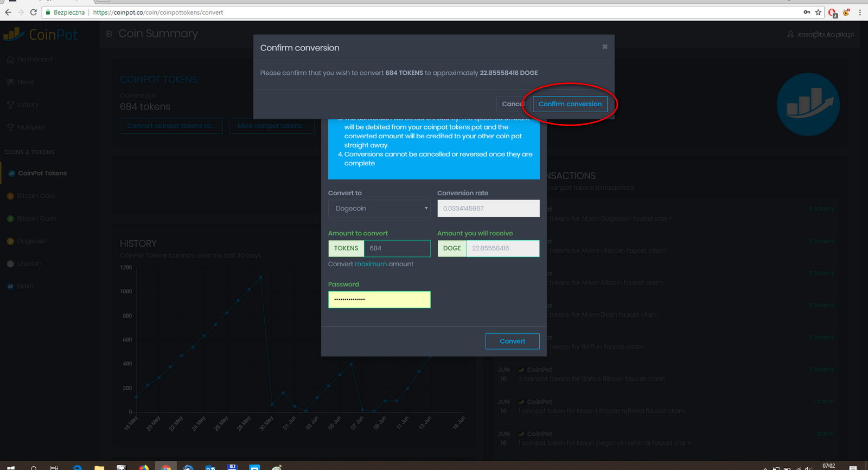Click the Edge browser taskbar icon

pos(77,467)
